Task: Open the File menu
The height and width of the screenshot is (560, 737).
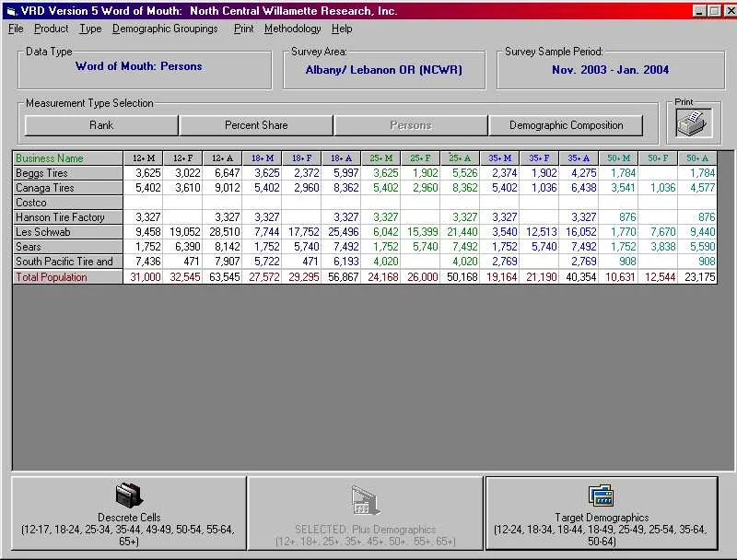Action: click(x=16, y=29)
